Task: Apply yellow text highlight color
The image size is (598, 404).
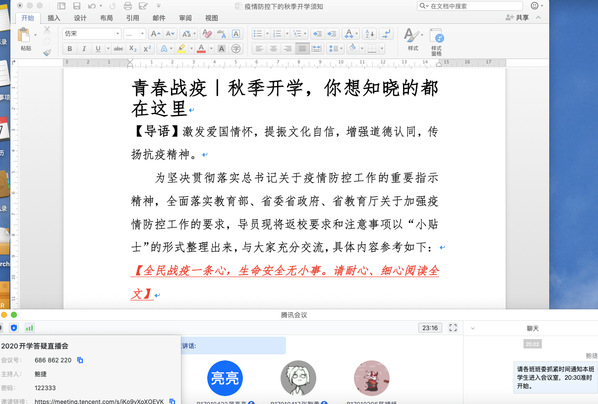Action: click(182, 48)
